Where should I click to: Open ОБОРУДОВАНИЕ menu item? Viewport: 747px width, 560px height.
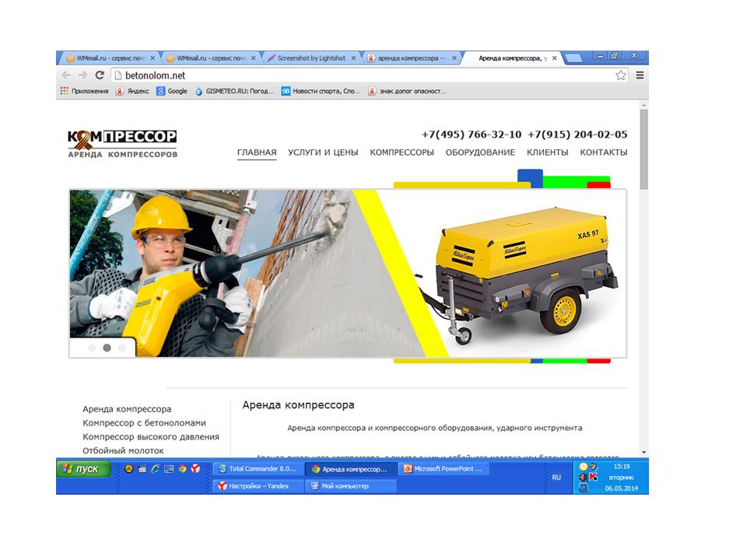tap(480, 152)
